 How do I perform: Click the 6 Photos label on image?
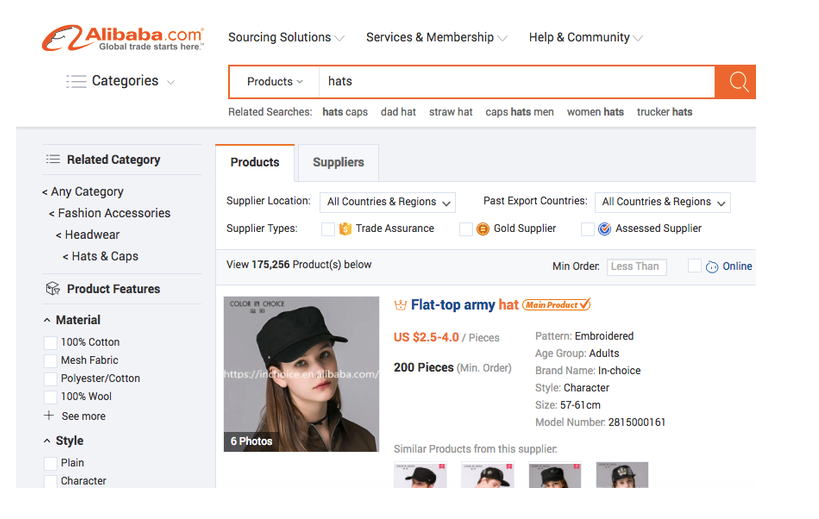tap(251, 441)
